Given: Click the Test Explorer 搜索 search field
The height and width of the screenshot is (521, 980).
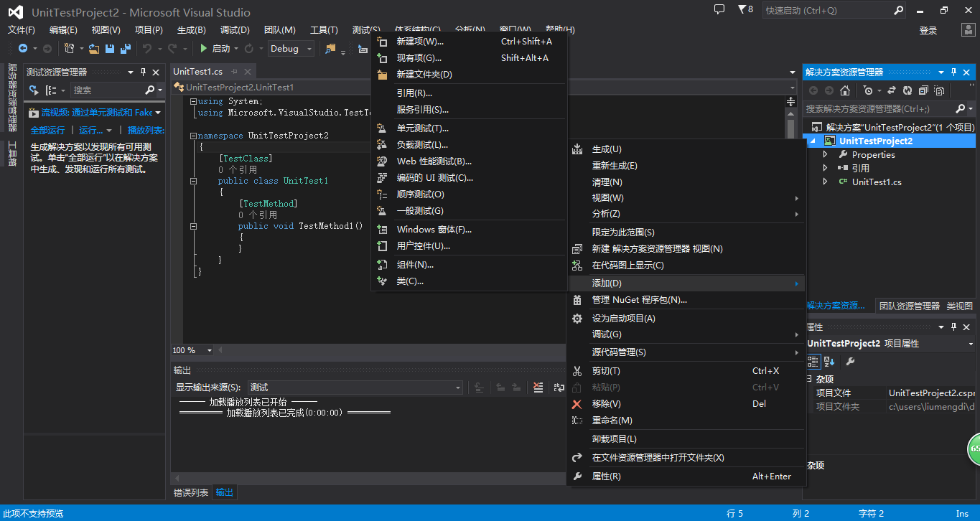Looking at the screenshot, I should click(106, 90).
